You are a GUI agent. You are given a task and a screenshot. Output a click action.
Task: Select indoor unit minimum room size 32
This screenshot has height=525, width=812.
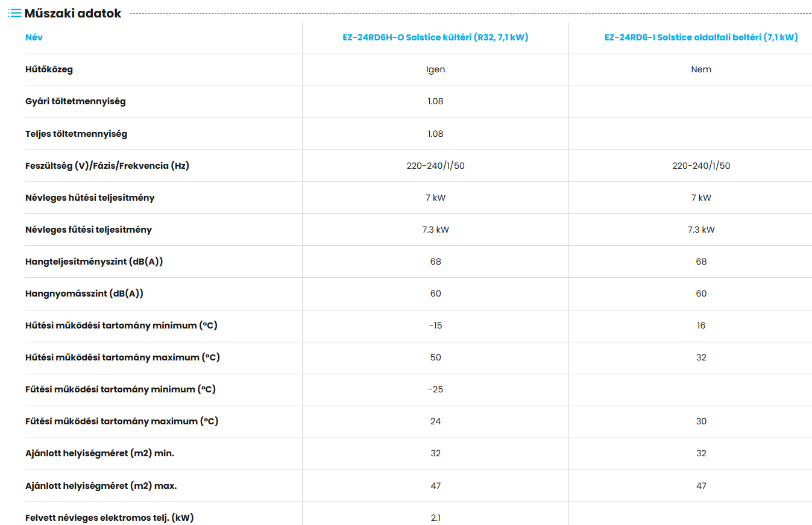tap(701, 453)
